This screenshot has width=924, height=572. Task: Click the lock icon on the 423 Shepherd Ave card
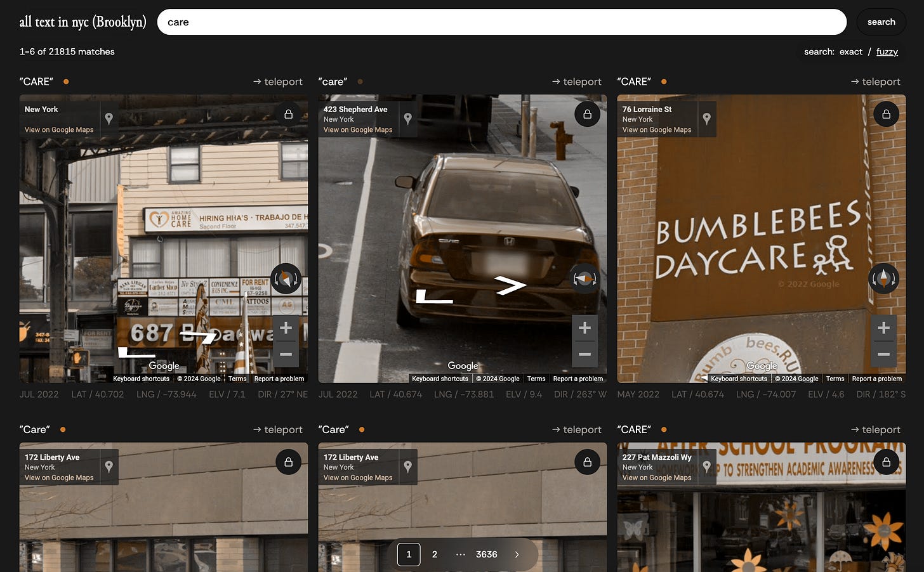588,114
